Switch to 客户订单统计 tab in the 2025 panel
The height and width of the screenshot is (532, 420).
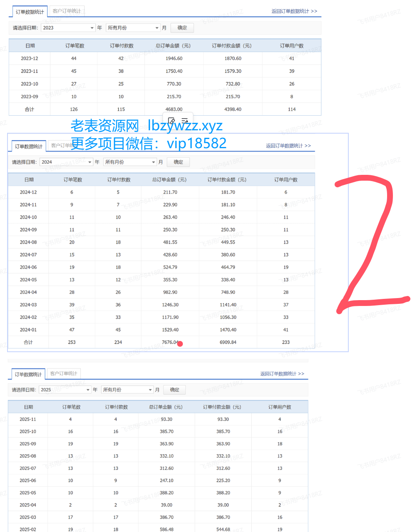click(x=63, y=373)
